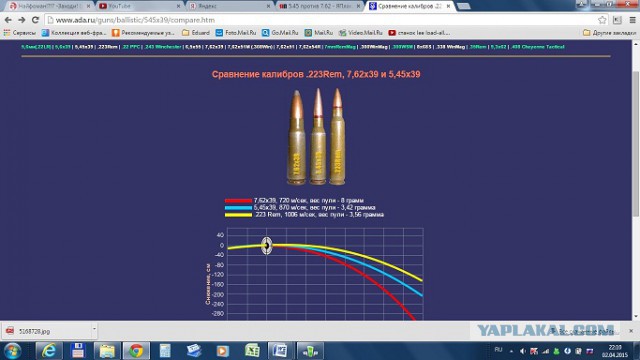640x360 pixels.
Task: Open the Сервисы apps bookmark
Action: click(20, 33)
